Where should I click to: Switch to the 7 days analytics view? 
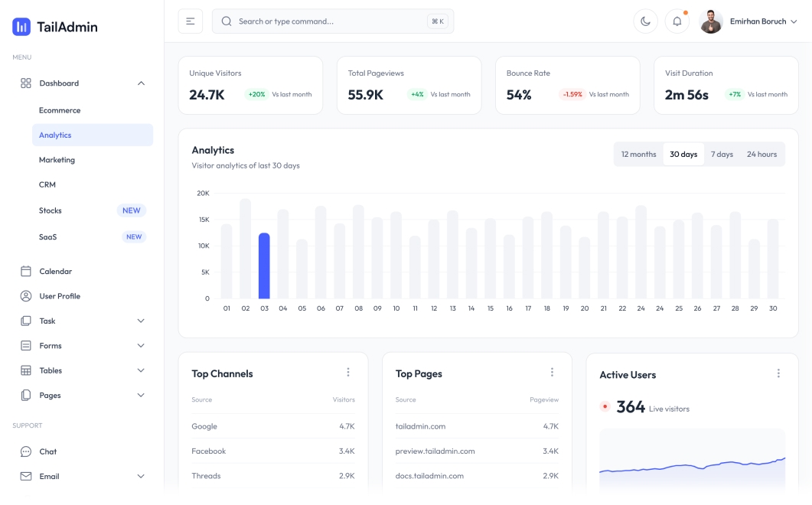click(722, 154)
